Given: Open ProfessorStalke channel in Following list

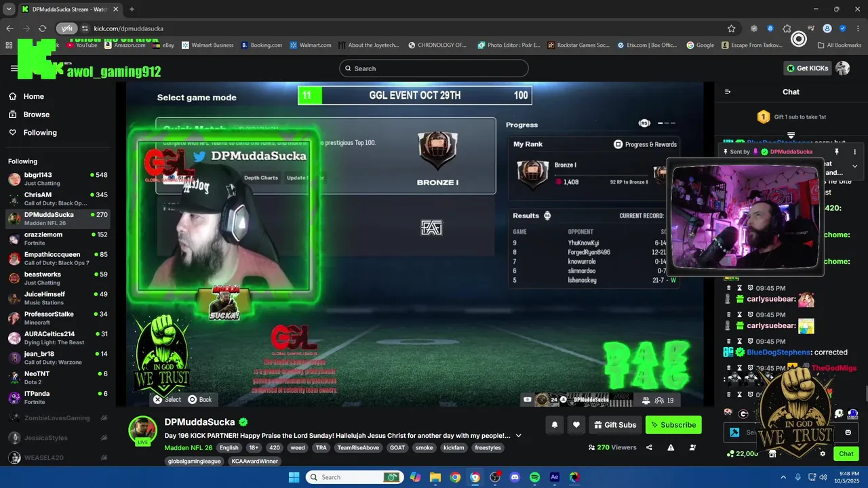Looking at the screenshot, I should point(58,318).
